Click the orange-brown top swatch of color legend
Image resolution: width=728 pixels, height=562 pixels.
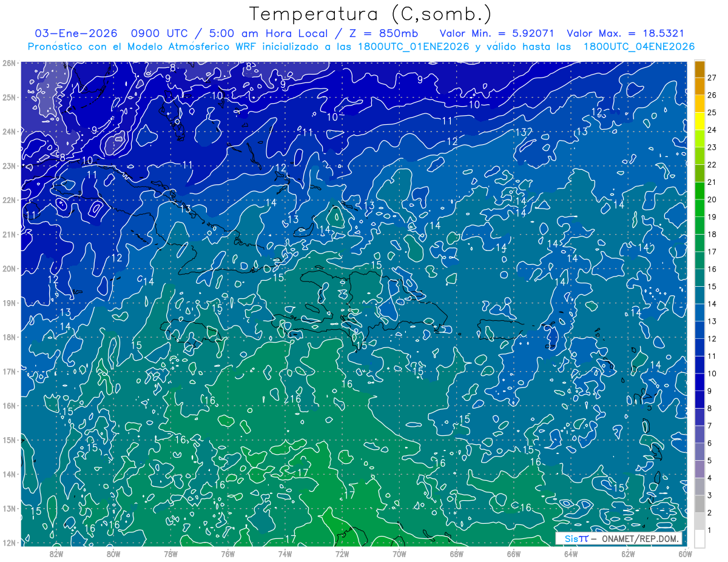699,69
